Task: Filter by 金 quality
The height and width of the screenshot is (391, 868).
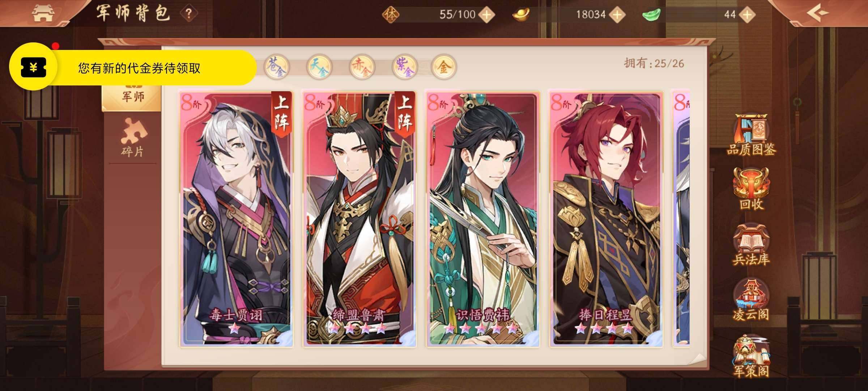Action: [444, 67]
